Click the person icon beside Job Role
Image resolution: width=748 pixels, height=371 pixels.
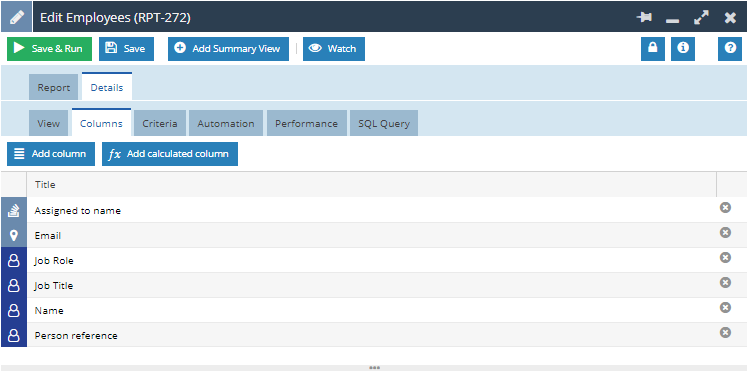(14, 261)
